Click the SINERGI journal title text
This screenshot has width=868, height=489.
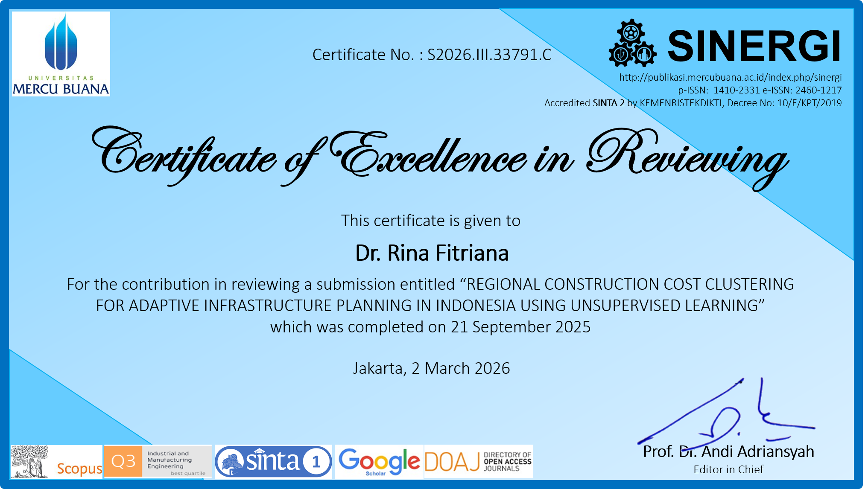[x=754, y=46]
